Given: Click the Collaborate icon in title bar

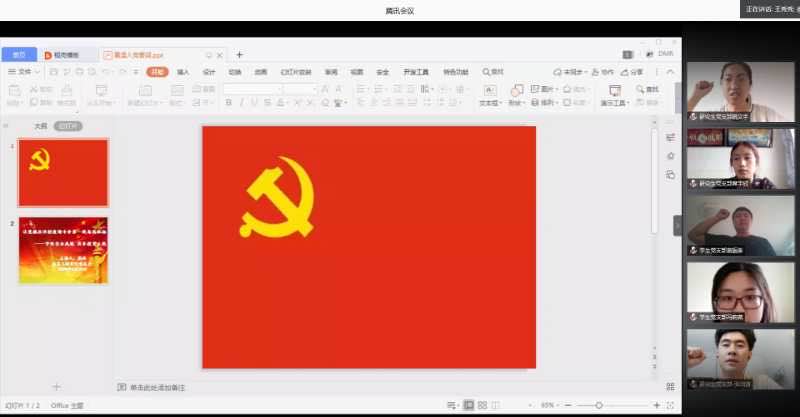Looking at the screenshot, I should click(602, 72).
